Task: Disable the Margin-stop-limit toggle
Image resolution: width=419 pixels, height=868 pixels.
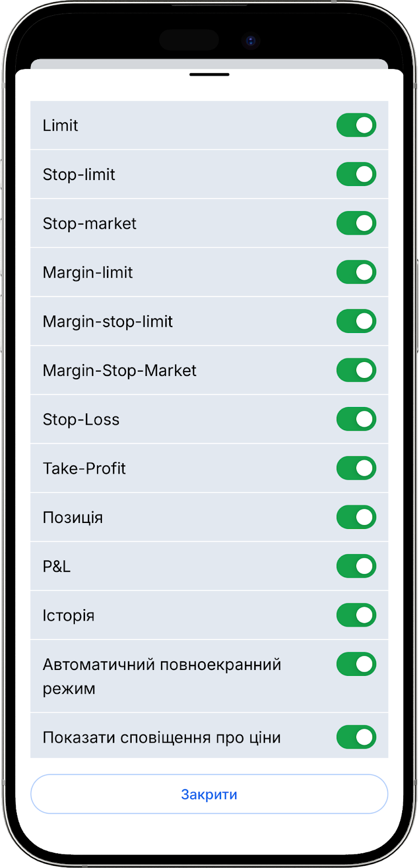Action: point(356,321)
